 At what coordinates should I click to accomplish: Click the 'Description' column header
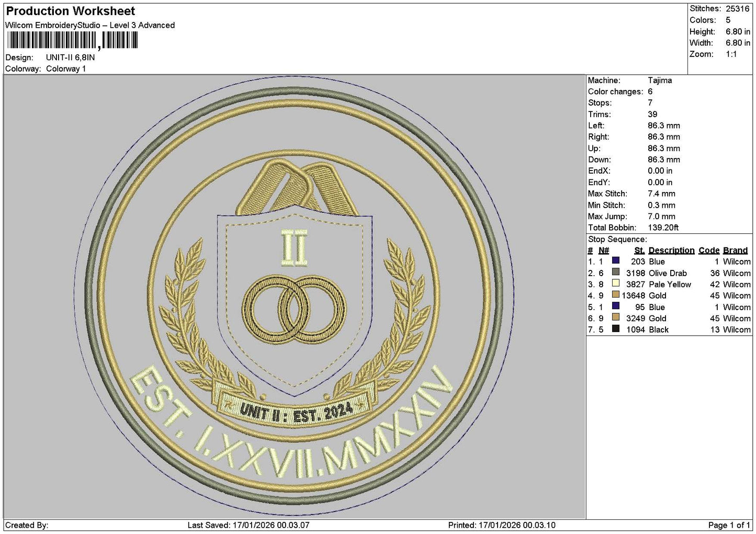click(672, 251)
